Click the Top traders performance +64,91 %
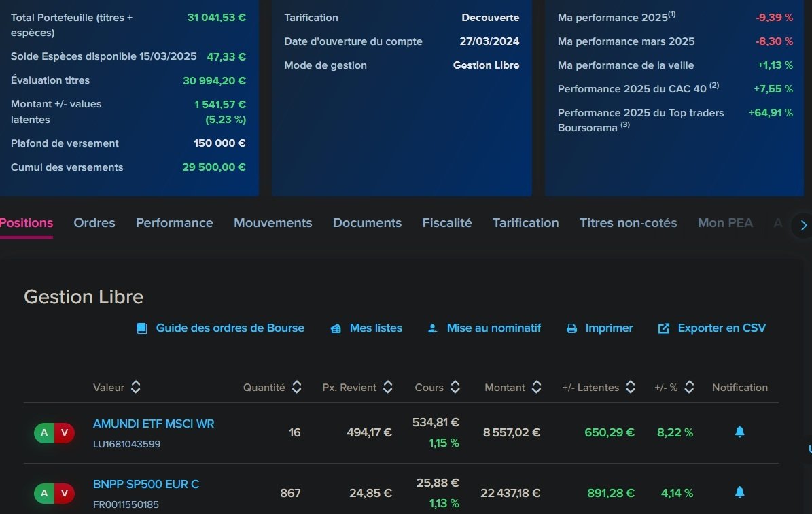 [x=771, y=113]
